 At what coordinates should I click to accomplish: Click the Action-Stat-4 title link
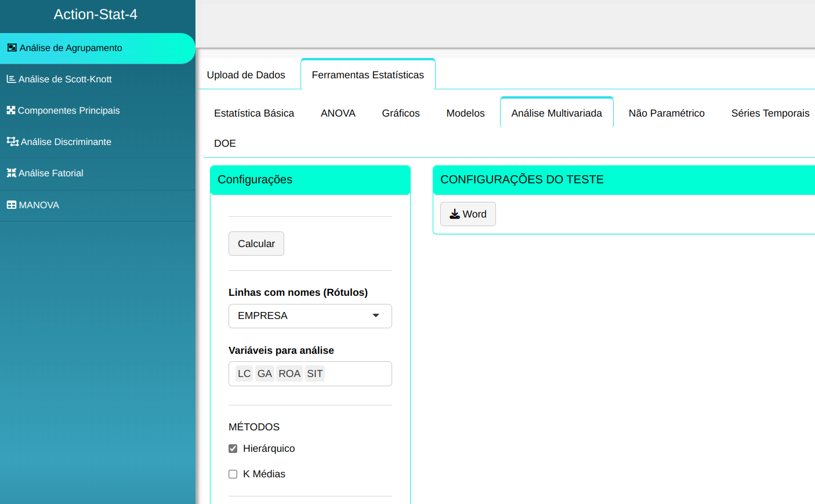96,14
